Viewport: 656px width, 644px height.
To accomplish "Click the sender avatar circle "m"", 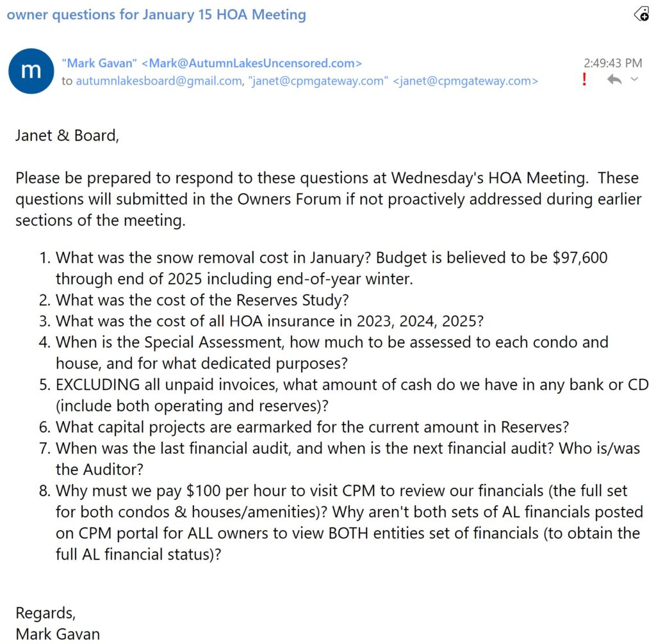I will tap(31, 71).
